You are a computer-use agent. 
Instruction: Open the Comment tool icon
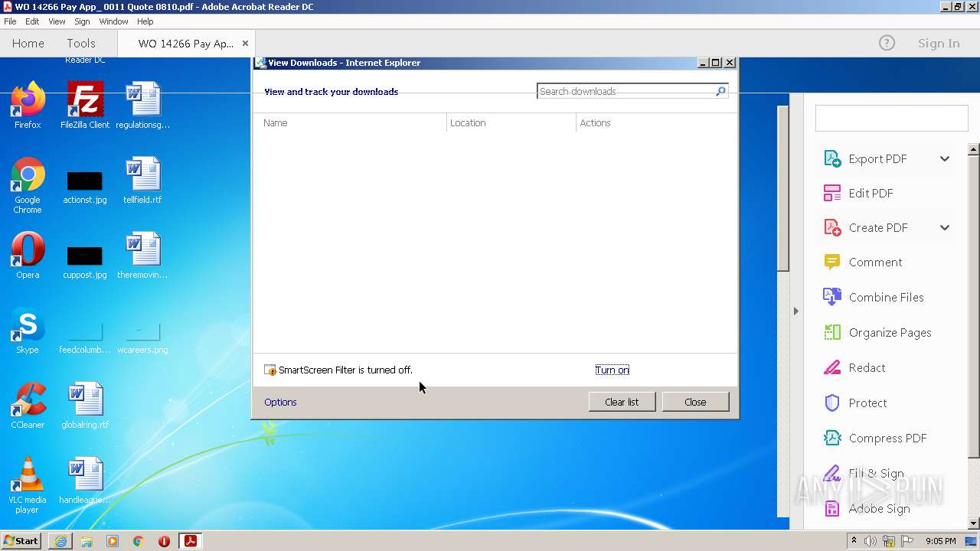click(832, 262)
